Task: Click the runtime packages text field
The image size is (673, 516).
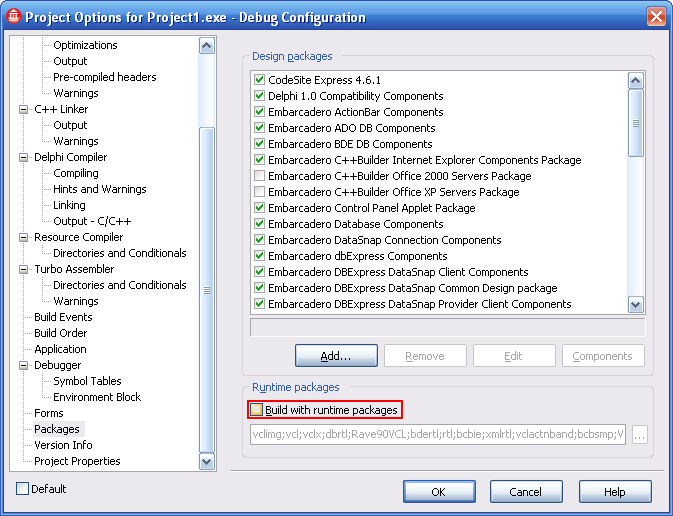Action: (x=438, y=434)
